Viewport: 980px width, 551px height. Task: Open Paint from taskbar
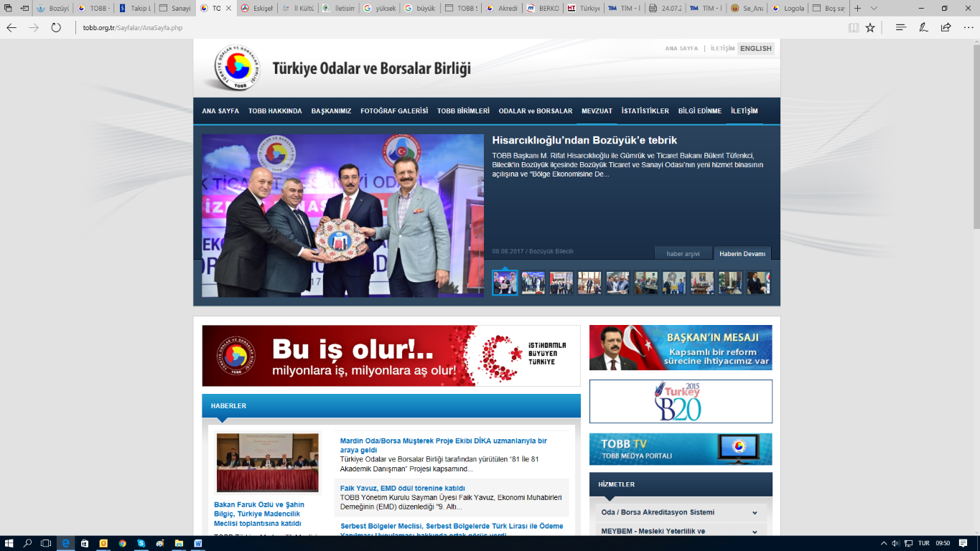tap(160, 543)
